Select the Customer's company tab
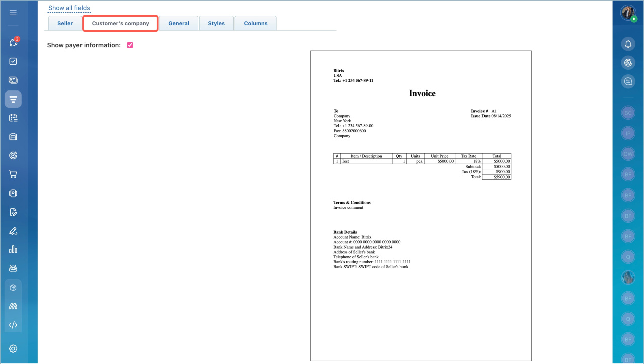 click(121, 23)
